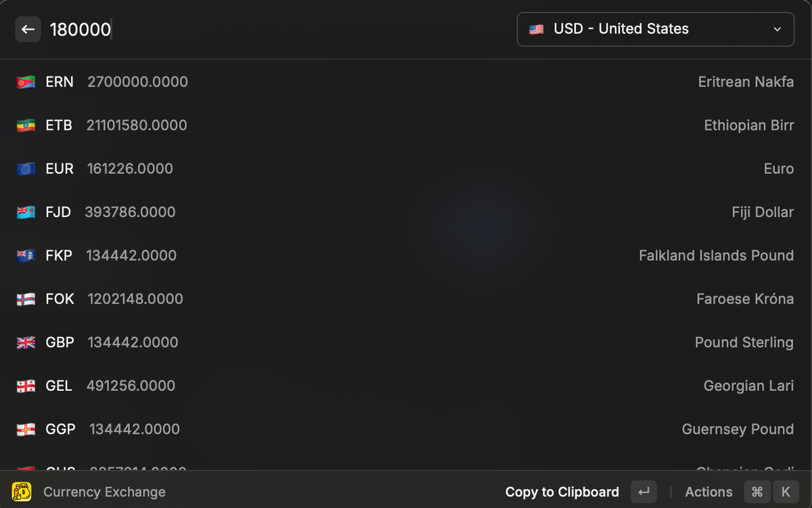Click the United Kingdom flag icon for GBP

click(x=26, y=343)
